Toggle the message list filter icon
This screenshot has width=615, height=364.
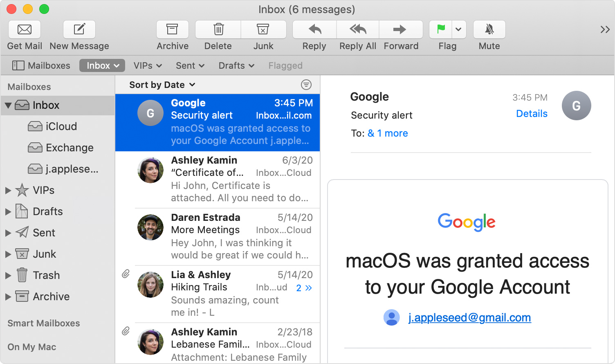pyautogui.click(x=306, y=85)
